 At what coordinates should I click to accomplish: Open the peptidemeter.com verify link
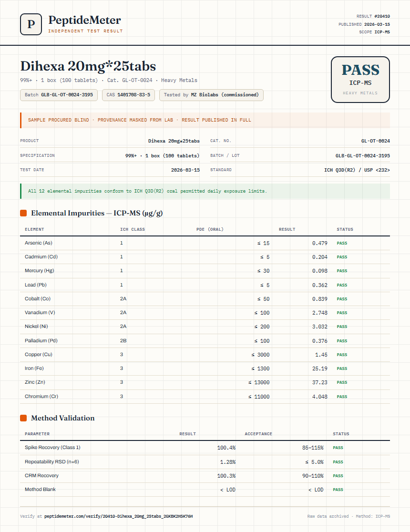click(x=118, y=516)
